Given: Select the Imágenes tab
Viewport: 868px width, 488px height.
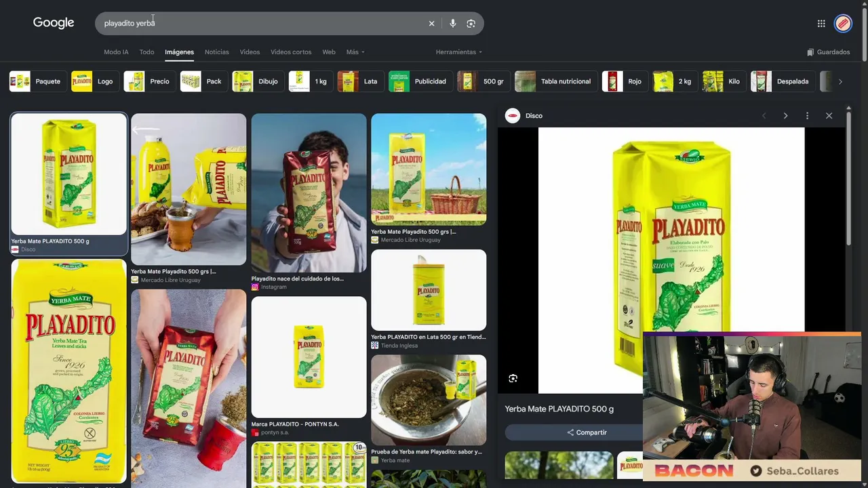Looking at the screenshot, I should [179, 52].
